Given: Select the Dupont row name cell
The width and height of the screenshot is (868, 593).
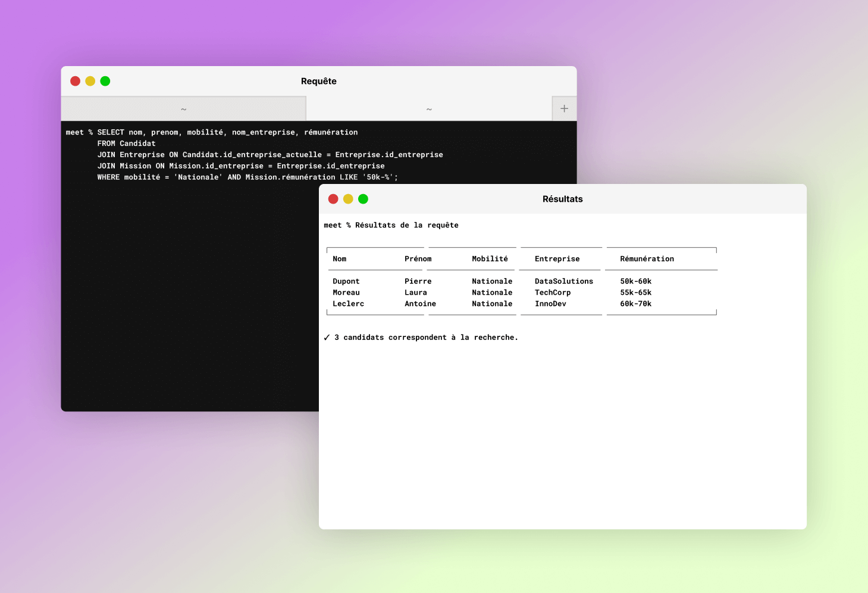Looking at the screenshot, I should coord(346,282).
